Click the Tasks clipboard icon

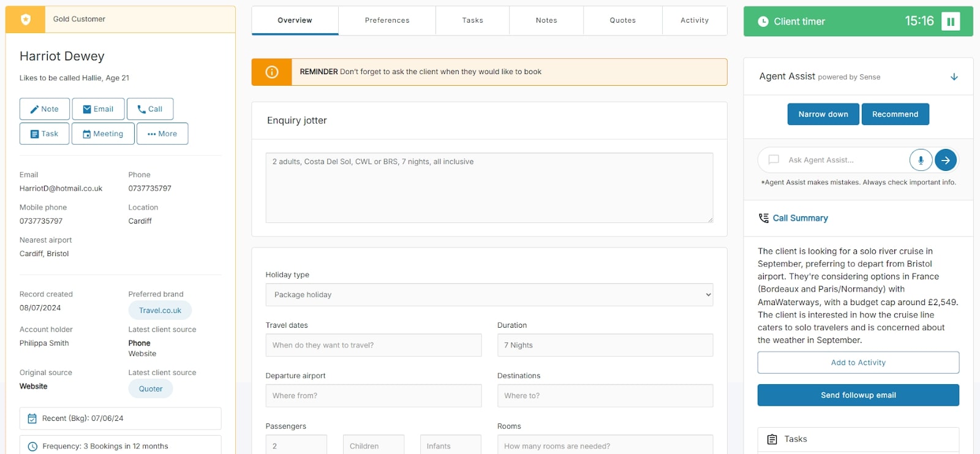click(x=772, y=439)
